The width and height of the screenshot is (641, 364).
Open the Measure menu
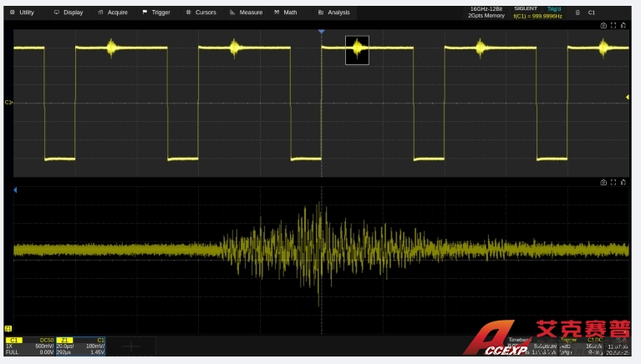(246, 13)
